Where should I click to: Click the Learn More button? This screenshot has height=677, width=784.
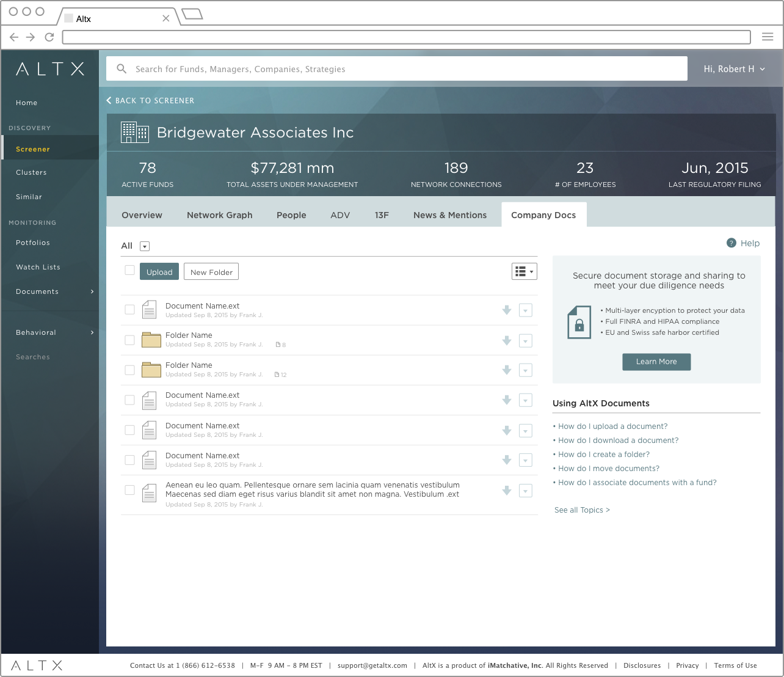point(656,362)
